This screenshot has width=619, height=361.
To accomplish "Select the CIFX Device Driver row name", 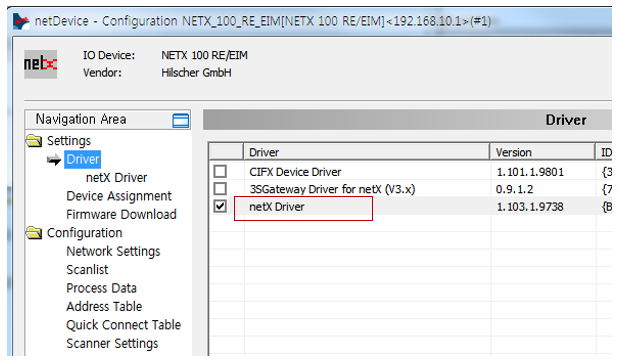I will (x=295, y=172).
